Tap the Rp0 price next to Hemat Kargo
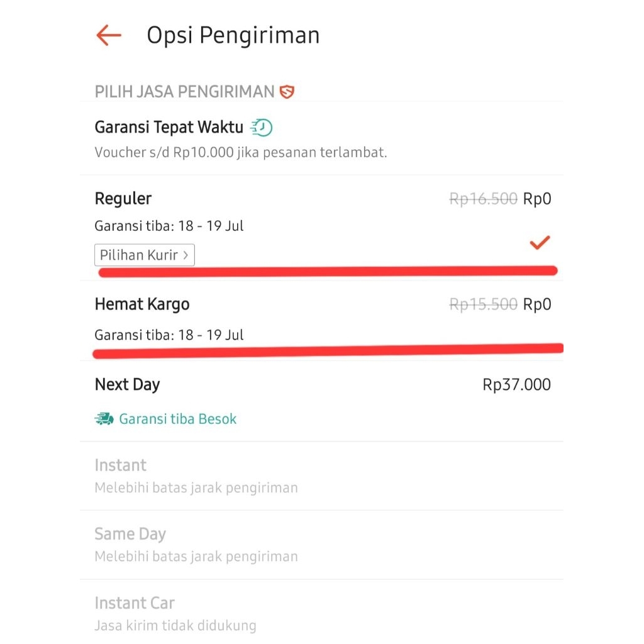644x644 pixels. 539,304
